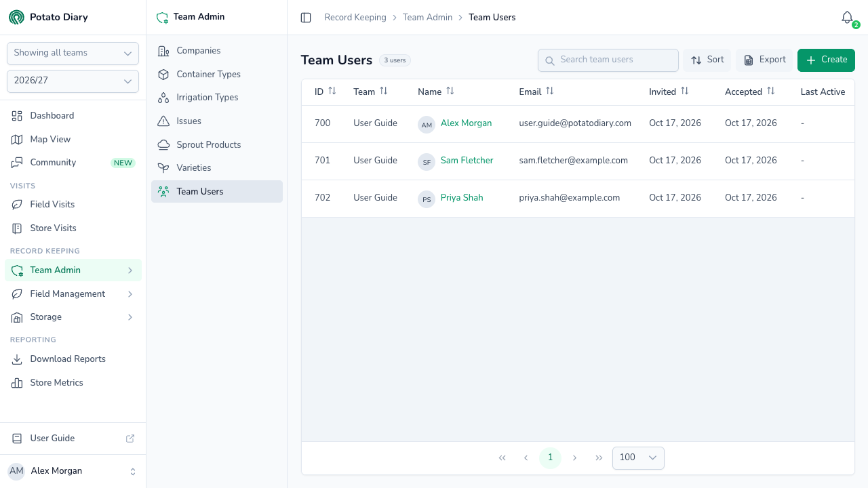
Task: Open Container Types section
Action: [x=217, y=75]
